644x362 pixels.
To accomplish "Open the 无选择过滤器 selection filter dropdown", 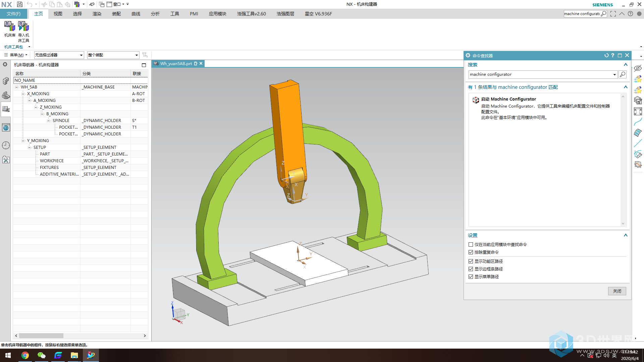I will click(x=59, y=55).
